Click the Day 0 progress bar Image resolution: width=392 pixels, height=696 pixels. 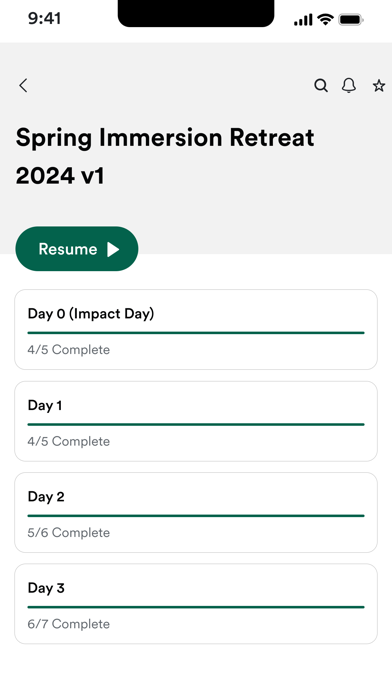196,332
